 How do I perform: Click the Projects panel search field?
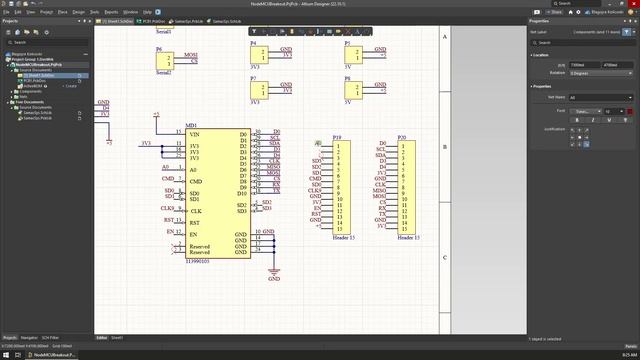47,42
